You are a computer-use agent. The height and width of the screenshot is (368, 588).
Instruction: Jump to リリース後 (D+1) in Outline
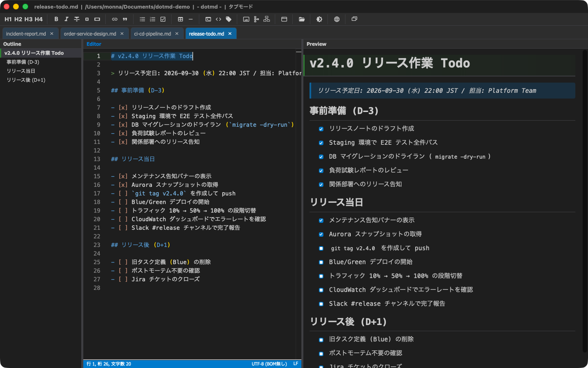tap(41, 80)
